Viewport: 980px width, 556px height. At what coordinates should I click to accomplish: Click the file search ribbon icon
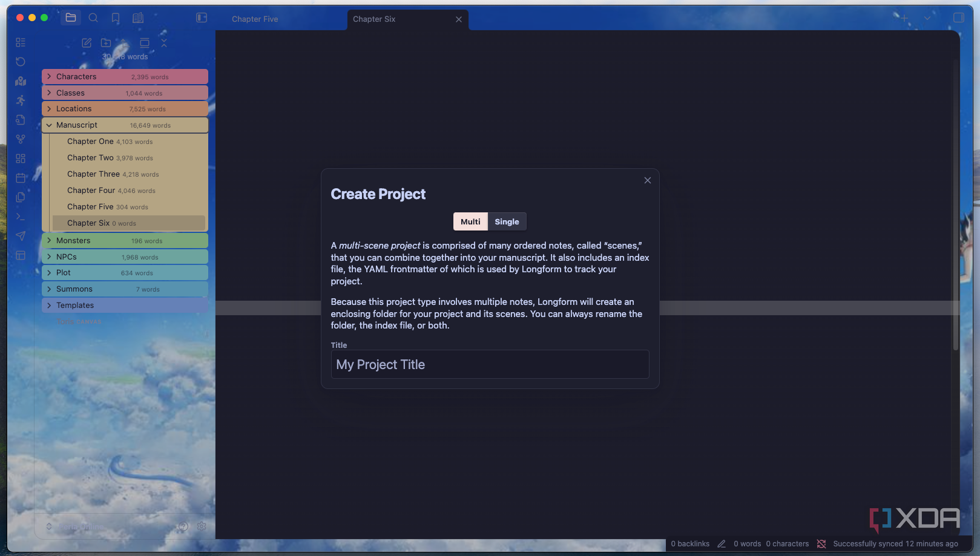coord(21,120)
